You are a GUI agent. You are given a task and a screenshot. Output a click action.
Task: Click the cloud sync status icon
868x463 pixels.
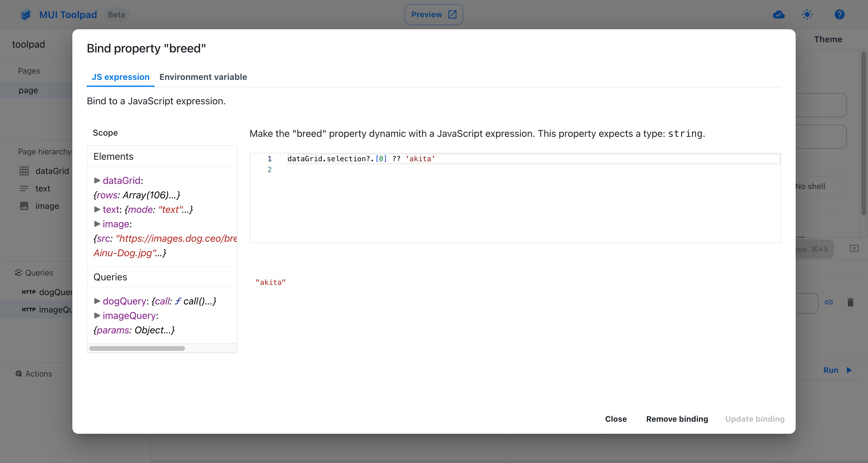click(x=778, y=14)
